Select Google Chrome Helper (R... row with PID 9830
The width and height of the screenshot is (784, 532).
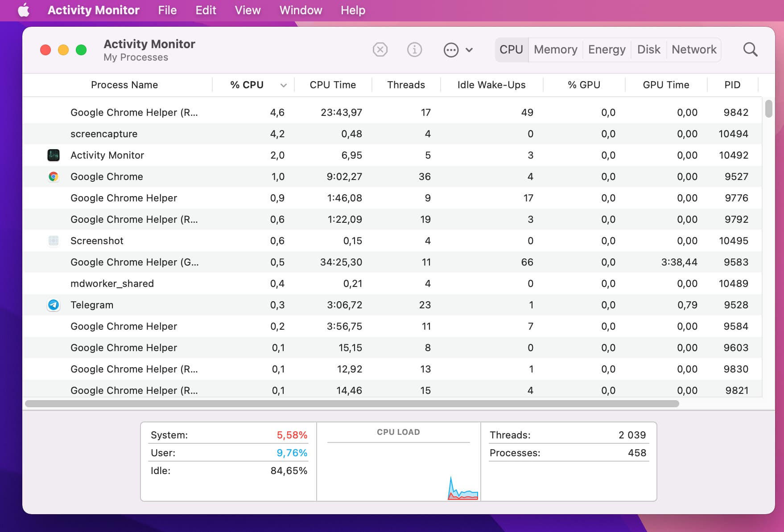click(392, 369)
